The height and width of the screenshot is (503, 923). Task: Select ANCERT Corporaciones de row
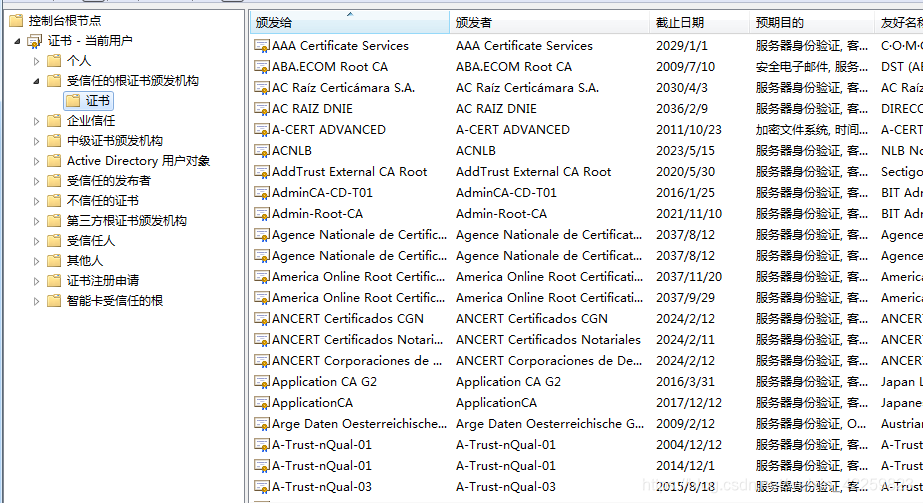pos(586,361)
